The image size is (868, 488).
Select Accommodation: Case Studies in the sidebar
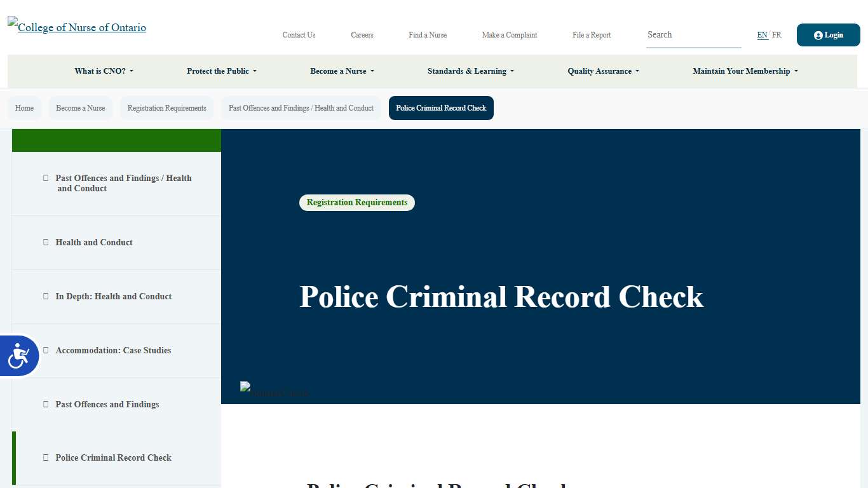[113, 350]
